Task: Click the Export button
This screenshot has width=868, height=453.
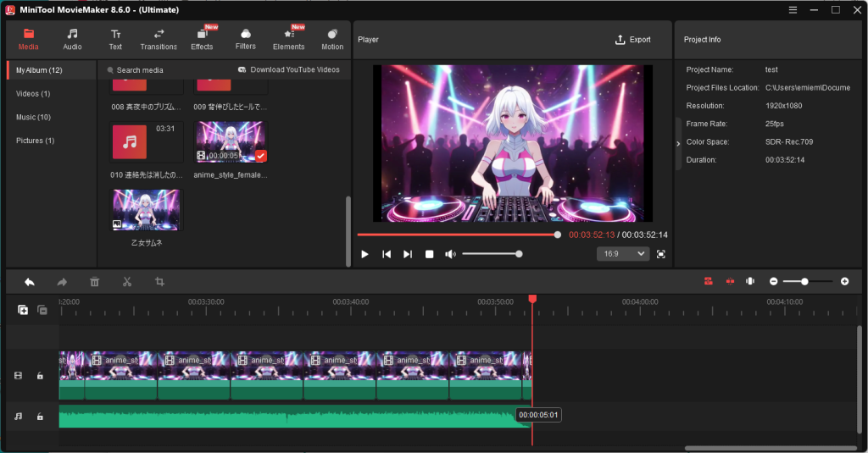Action: 633,40
